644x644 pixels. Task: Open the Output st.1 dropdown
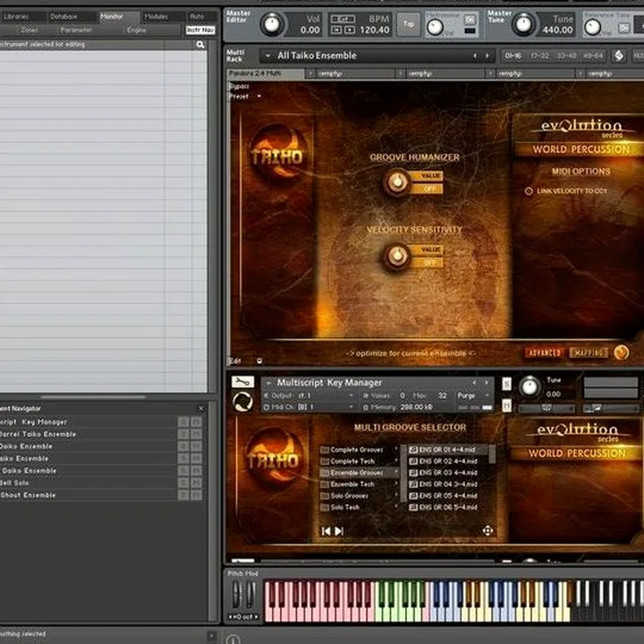(309, 395)
